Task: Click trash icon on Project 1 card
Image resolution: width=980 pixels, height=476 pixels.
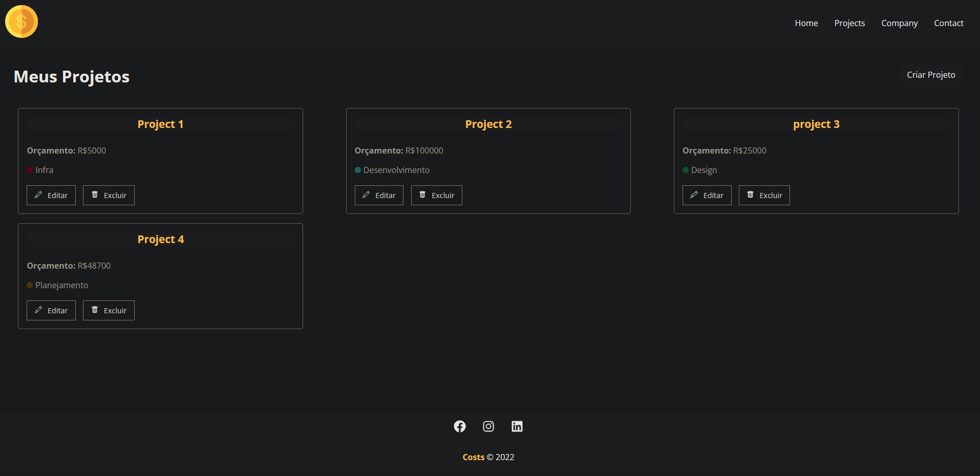Action: click(95, 194)
